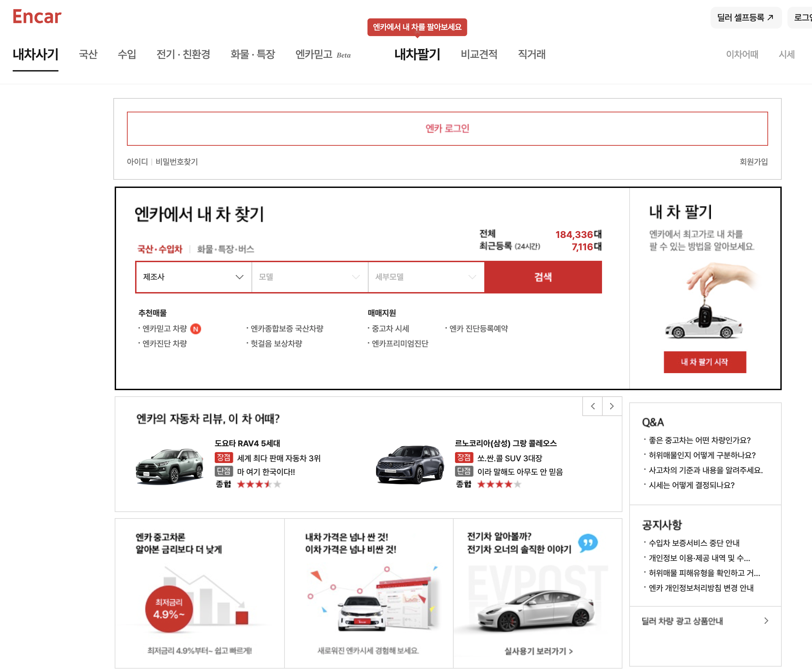Open the 모델 dropdown
Image resolution: width=812 pixels, height=670 pixels.
click(x=309, y=277)
